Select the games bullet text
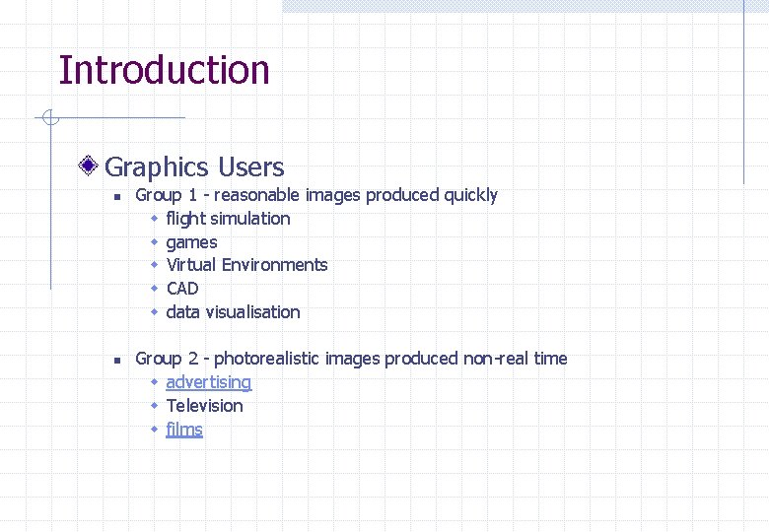The height and width of the screenshot is (532, 769). click(x=192, y=242)
